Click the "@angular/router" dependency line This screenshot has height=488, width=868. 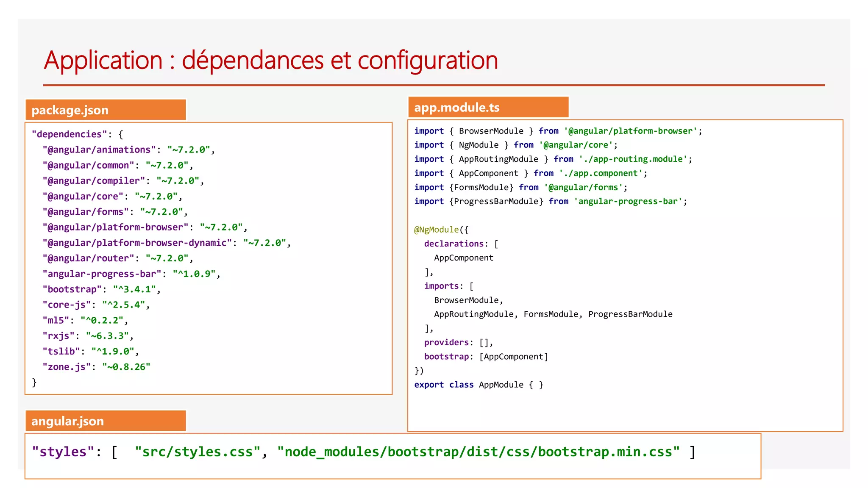pyautogui.click(x=118, y=258)
